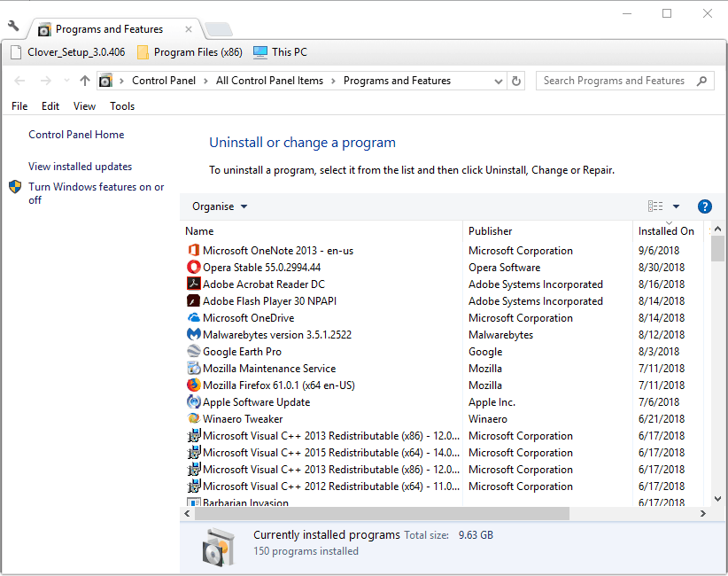Click the Google Earth Pro icon
Screen dimensions: 728x576
coord(194,351)
